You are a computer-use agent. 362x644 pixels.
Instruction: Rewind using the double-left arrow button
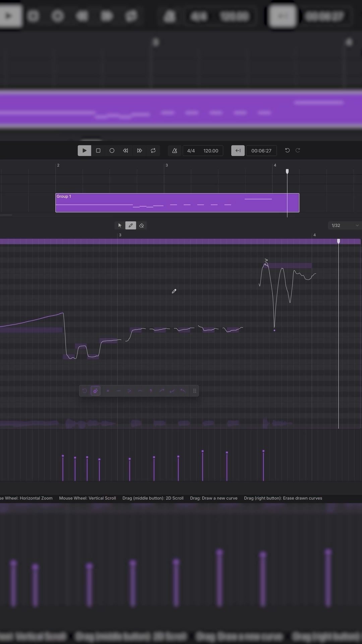point(126,151)
